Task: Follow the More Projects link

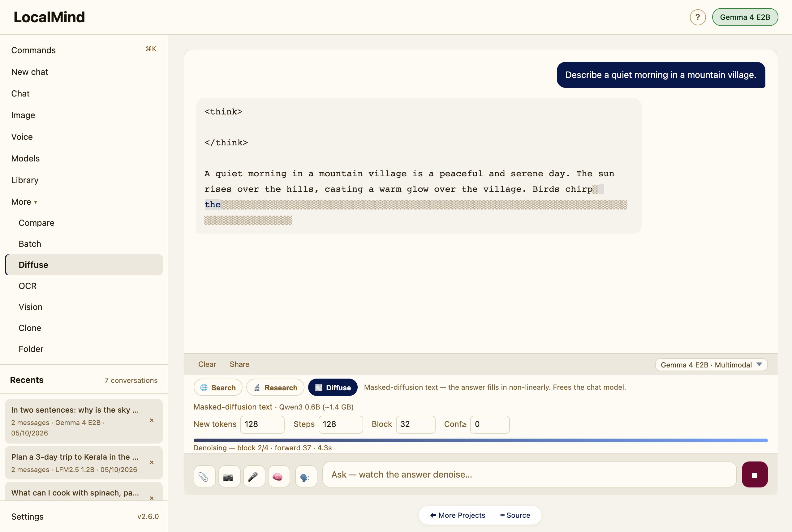Action: tap(458, 515)
